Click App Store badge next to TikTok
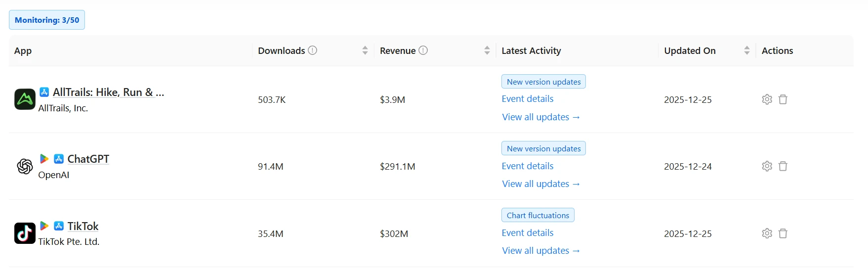868x278 pixels. point(59,226)
